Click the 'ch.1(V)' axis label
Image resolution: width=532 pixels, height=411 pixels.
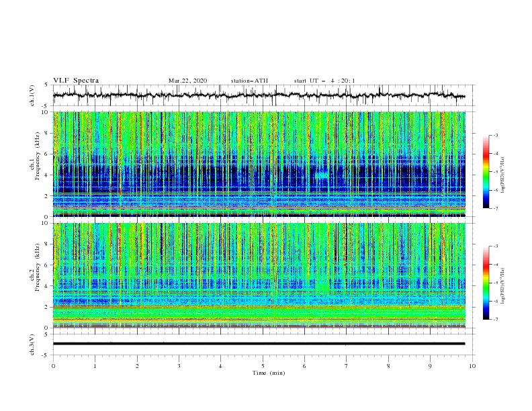coord(32,95)
